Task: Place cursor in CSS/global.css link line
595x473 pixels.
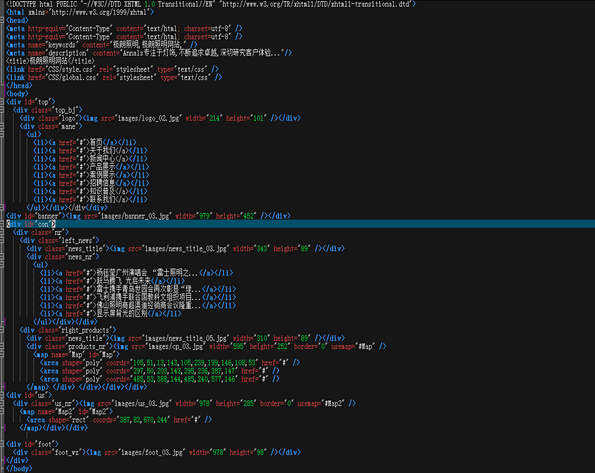Action: tap(114, 77)
